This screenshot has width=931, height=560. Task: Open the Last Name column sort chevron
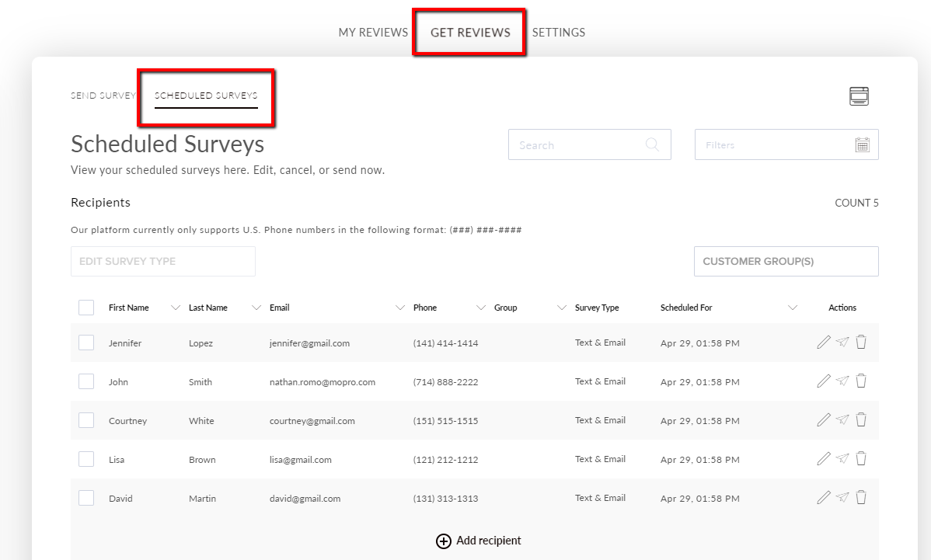pyautogui.click(x=256, y=308)
